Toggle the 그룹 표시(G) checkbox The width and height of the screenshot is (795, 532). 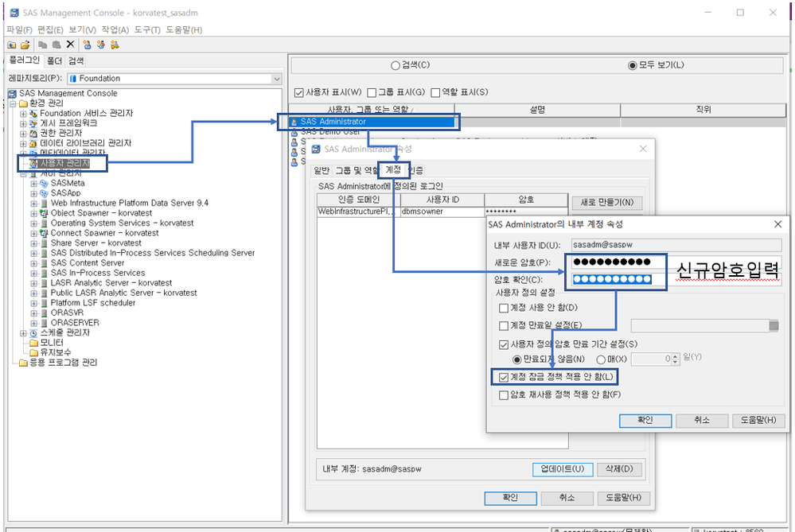point(372,93)
